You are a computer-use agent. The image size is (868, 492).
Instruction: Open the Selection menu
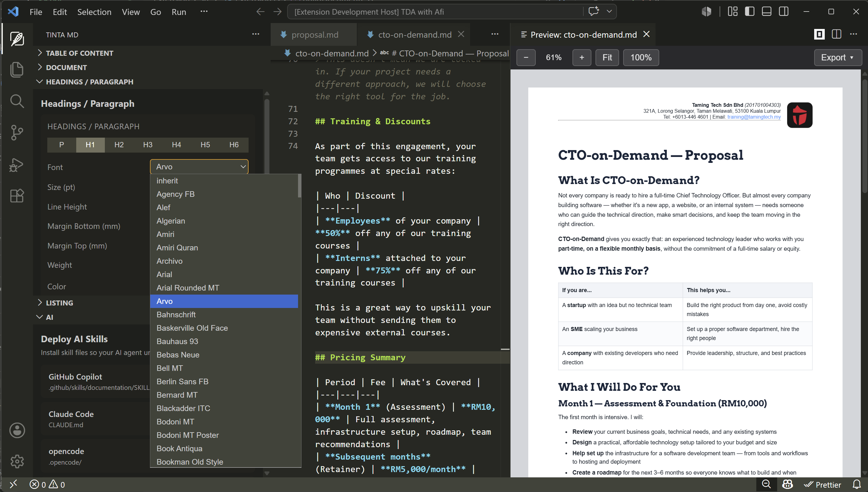click(94, 12)
